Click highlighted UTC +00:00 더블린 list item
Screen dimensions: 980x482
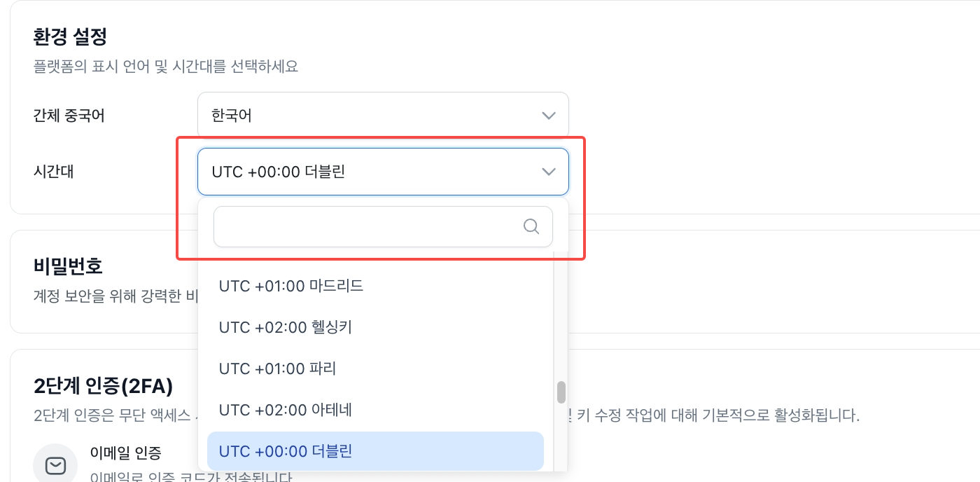pyautogui.click(x=375, y=451)
